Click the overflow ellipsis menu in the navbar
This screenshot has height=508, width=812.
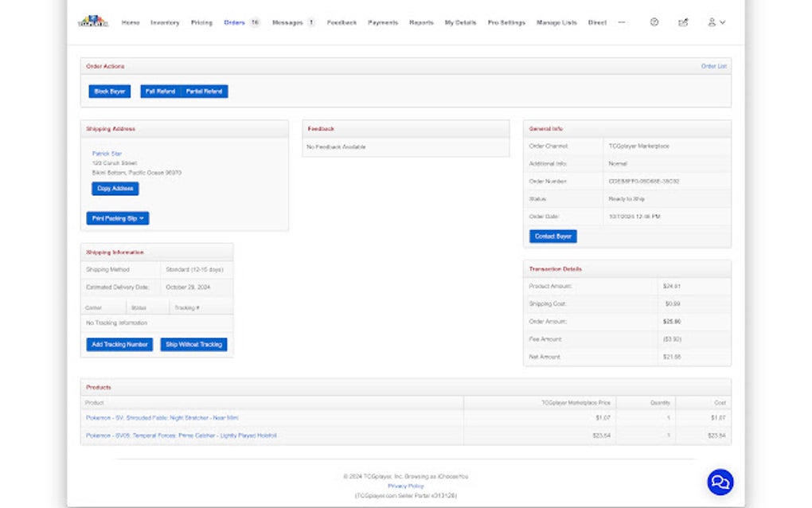click(621, 22)
